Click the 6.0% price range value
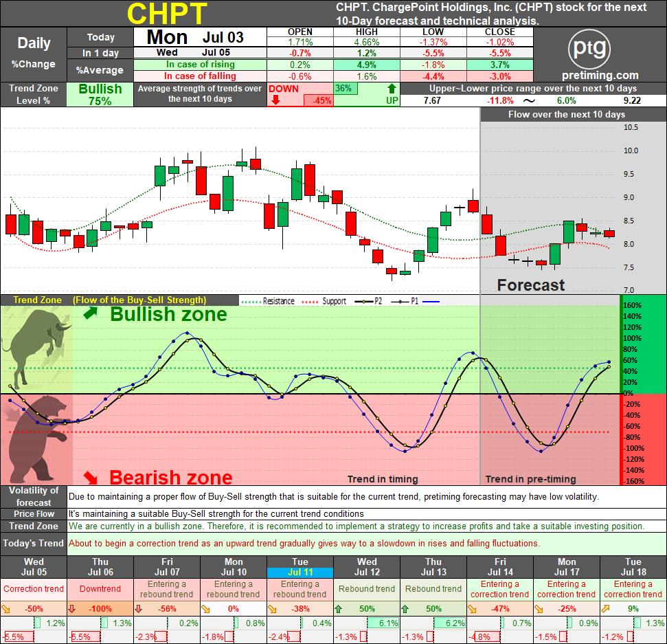Viewport: 667px width, 644px height. point(566,101)
